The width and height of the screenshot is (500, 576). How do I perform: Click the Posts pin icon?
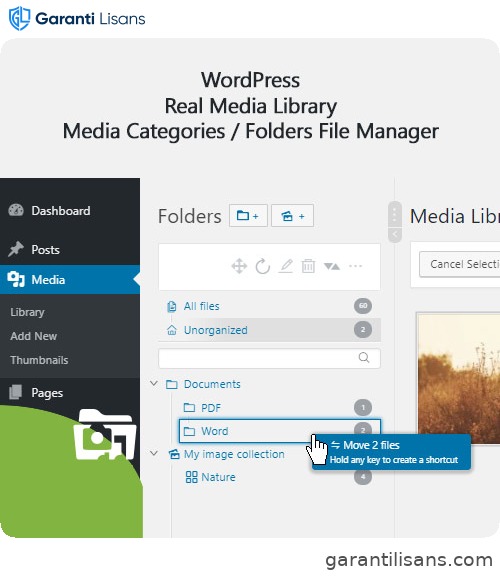pos(16,249)
